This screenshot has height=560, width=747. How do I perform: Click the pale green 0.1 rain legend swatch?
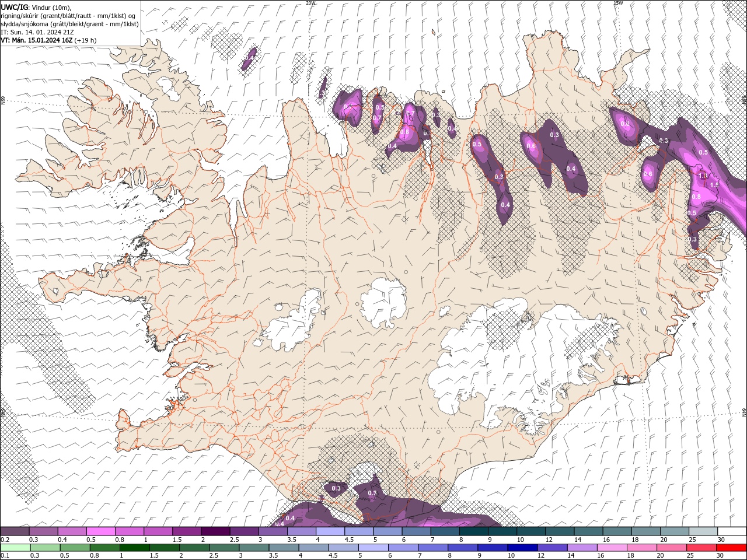pos(15,548)
